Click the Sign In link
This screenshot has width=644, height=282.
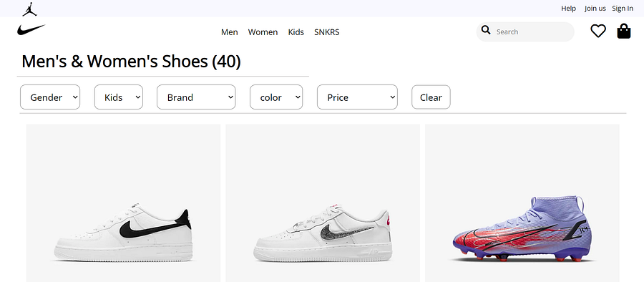[x=623, y=8]
